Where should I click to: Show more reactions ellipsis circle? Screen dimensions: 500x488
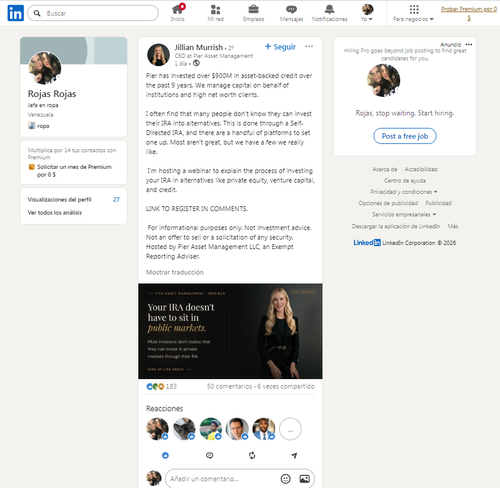coord(290,429)
